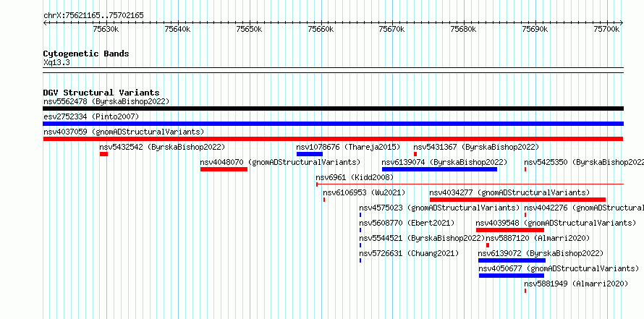
Task: Click the nsv6106953 Wu2021 red marker
Action: [324, 200]
